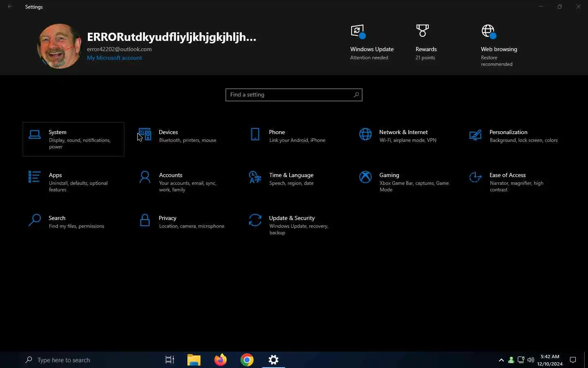Click 'Uninstall, defaults, optional features' description

coord(78,186)
